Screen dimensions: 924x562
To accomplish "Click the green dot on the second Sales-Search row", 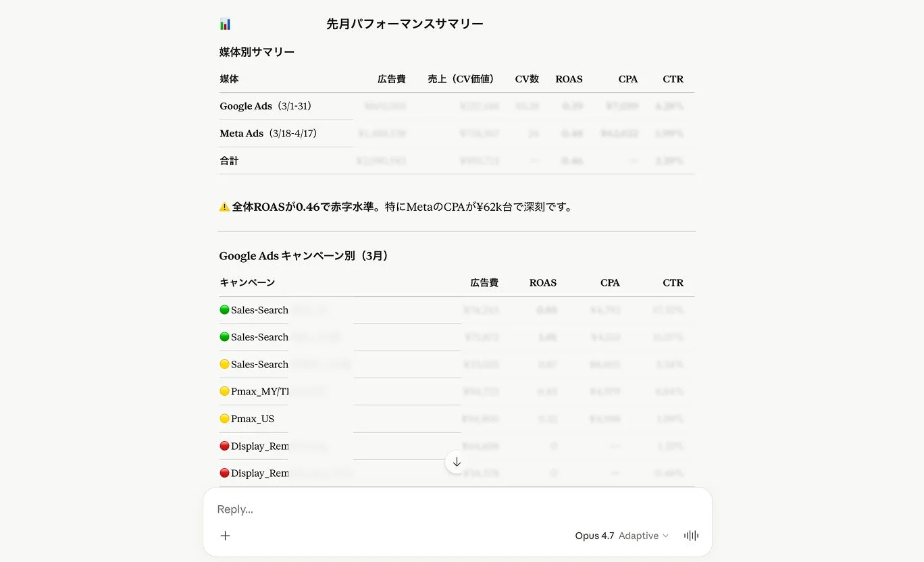I will [x=224, y=336].
